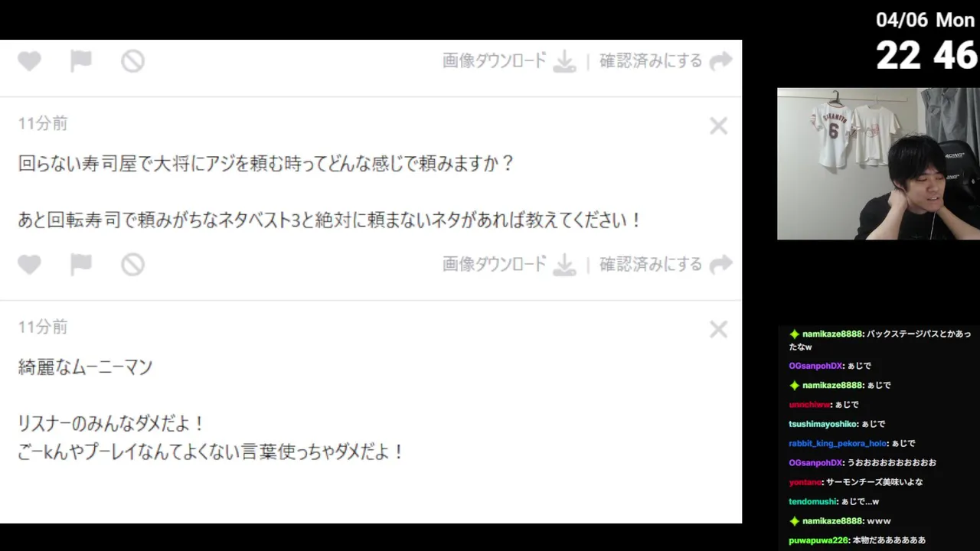Block sender of the top message
The width and height of the screenshot is (980, 551).
pyautogui.click(x=132, y=61)
